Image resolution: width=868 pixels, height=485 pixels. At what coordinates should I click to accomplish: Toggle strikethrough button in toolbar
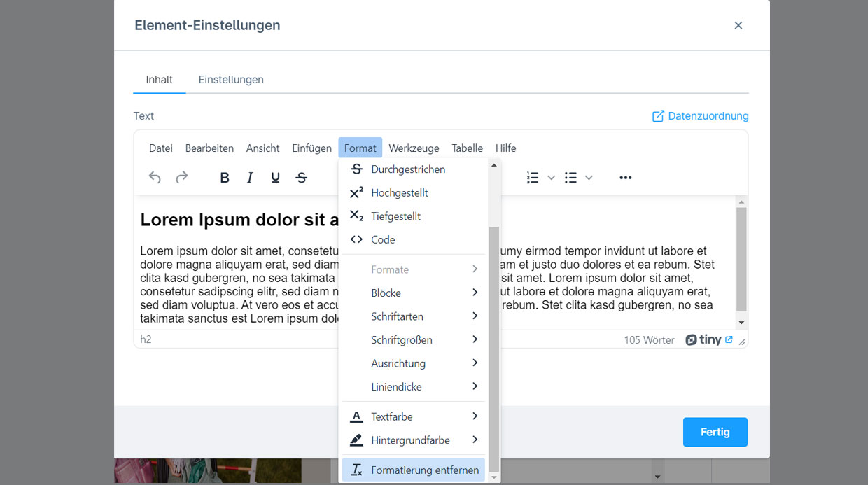(x=302, y=178)
